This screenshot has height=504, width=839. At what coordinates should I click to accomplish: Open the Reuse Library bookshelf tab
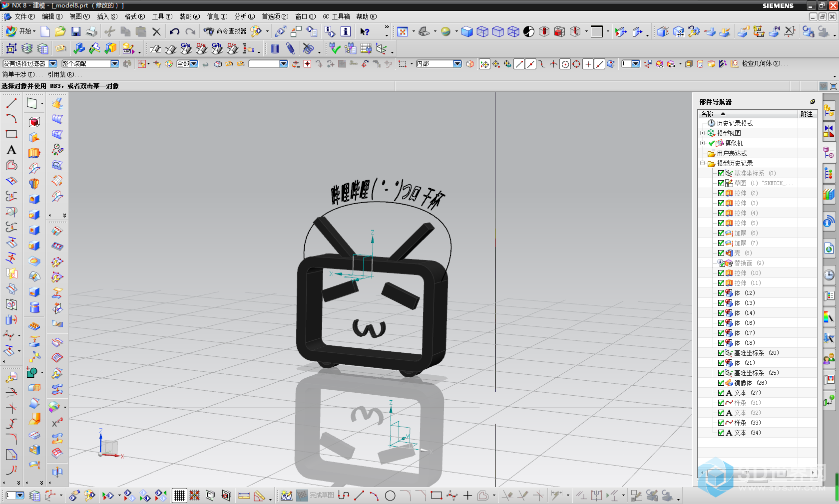point(829,195)
